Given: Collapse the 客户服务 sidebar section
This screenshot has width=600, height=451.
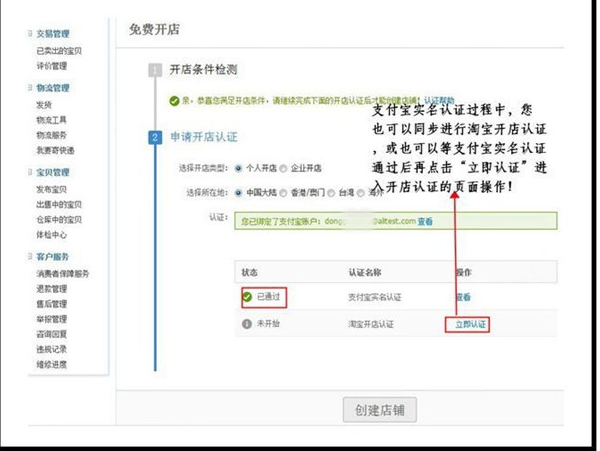Looking at the screenshot, I should (30, 256).
